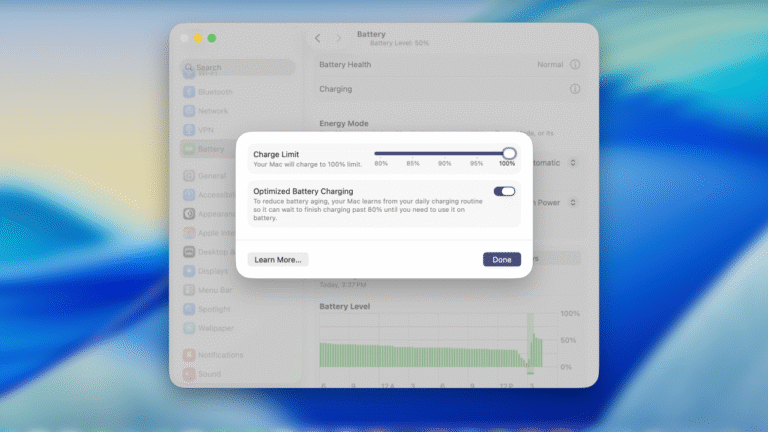Click the Learn More button
Screen dimensions: 768x432
(x=278, y=259)
